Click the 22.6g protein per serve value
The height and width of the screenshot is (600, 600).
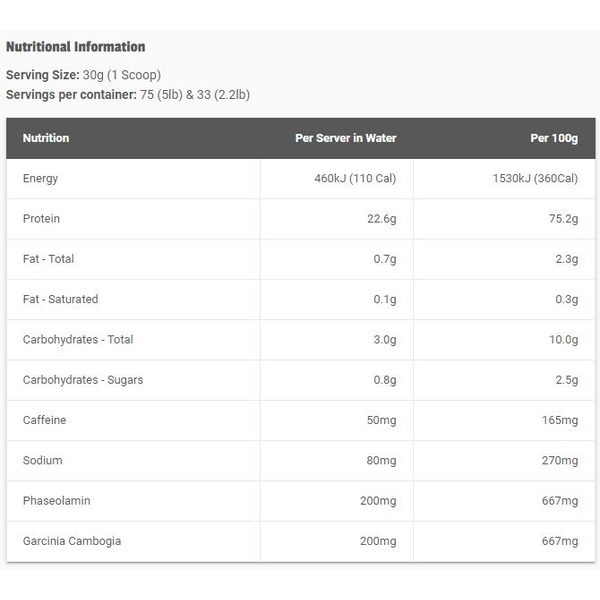pos(382,219)
